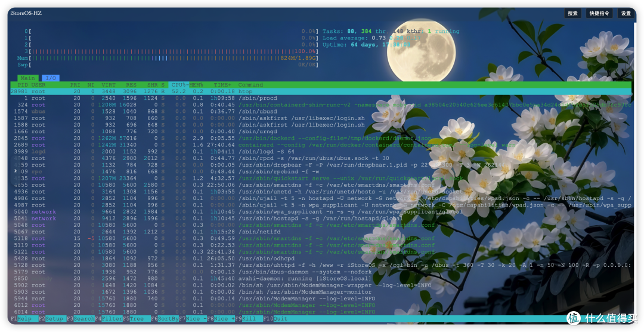The image size is (644, 332).
Task: Select the quickstart serve process row
Action: tap(321, 178)
